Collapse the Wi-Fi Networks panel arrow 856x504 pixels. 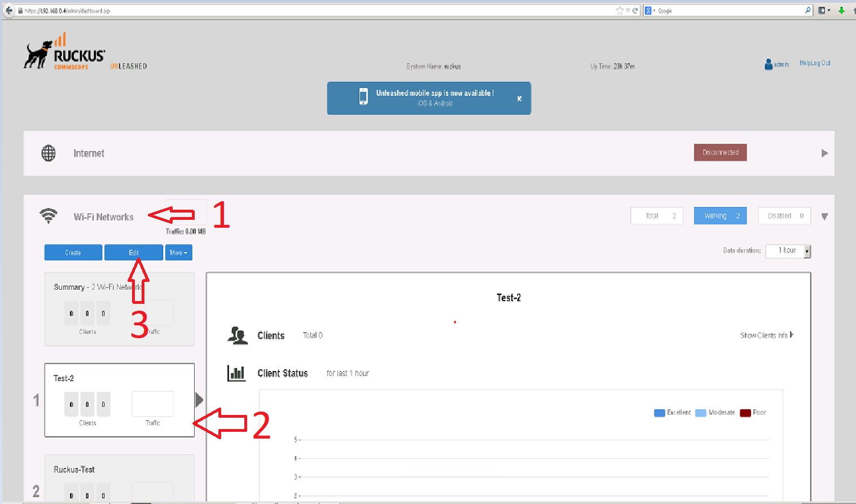(824, 216)
